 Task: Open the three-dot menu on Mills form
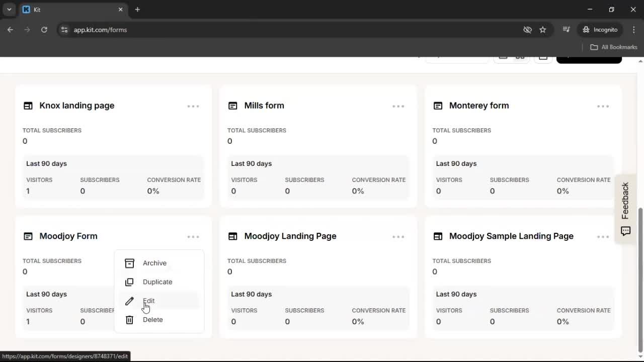398,106
